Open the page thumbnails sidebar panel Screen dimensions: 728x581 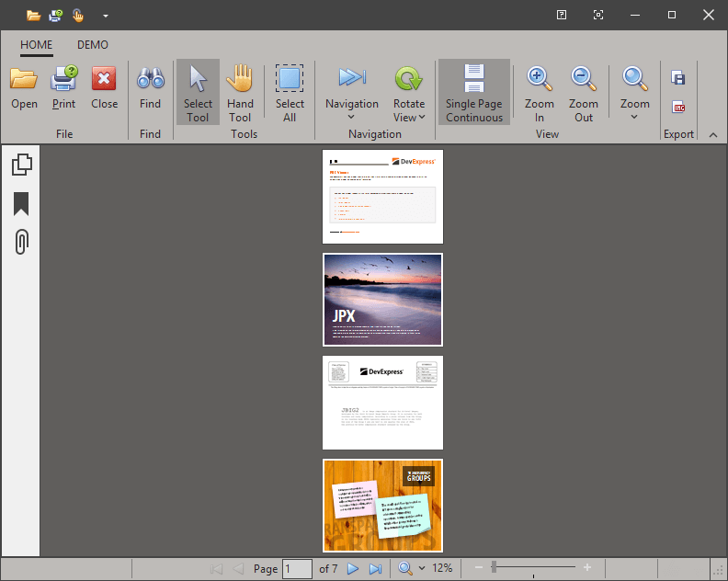[x=21, y=165]
